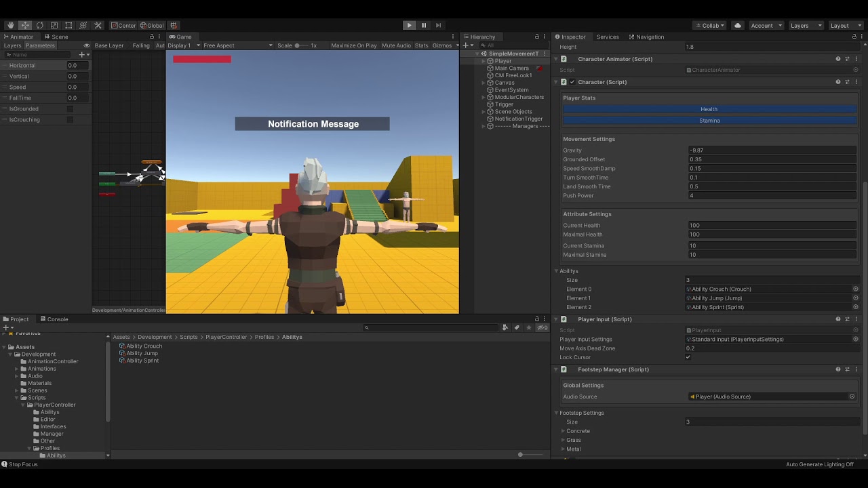Advance one frame with Step button

[438, 25]
